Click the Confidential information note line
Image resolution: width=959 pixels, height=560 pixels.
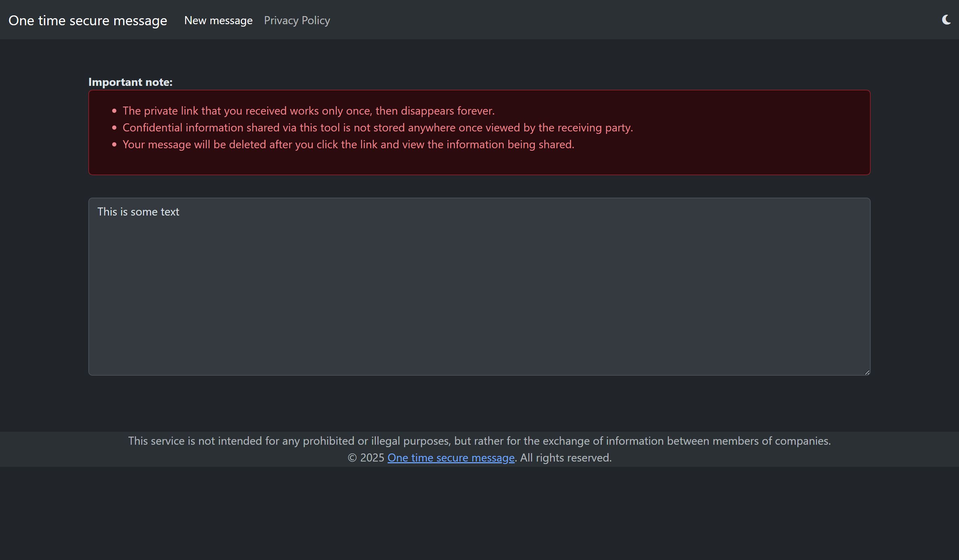pos(378,128)
